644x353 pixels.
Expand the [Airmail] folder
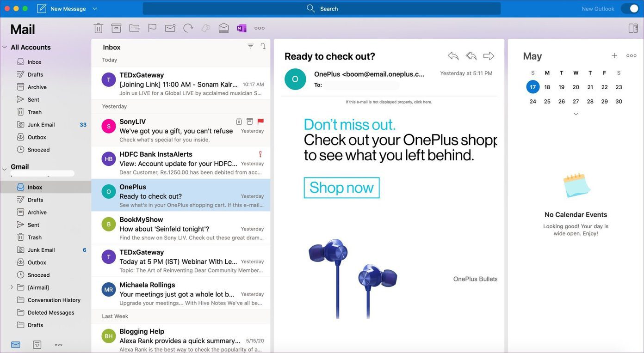(x=12, y=287)
